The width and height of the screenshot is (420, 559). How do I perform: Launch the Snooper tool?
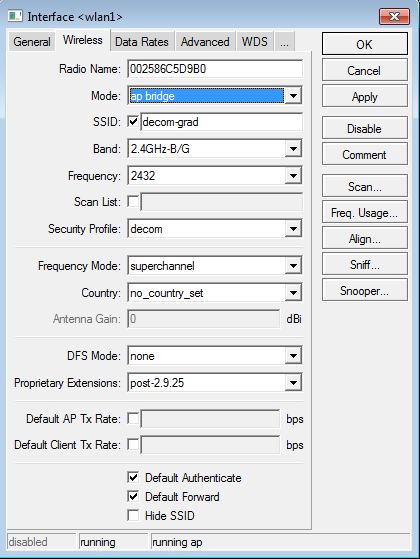[365, 291]
